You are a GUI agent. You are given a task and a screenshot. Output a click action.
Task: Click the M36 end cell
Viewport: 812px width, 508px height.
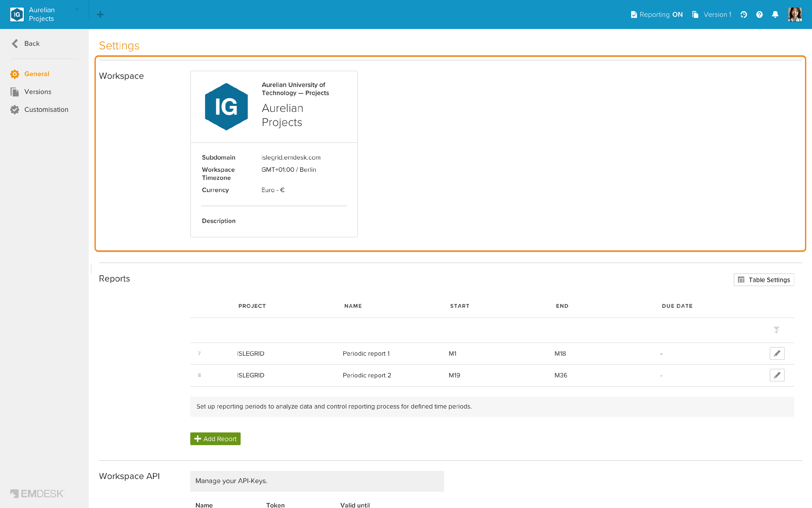point(561,375)
